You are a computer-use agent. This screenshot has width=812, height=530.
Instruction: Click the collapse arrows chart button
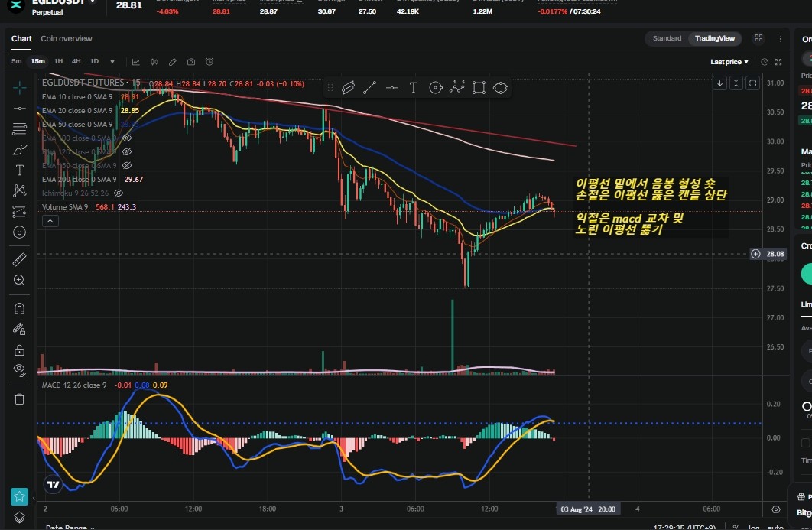pos(736,83)
